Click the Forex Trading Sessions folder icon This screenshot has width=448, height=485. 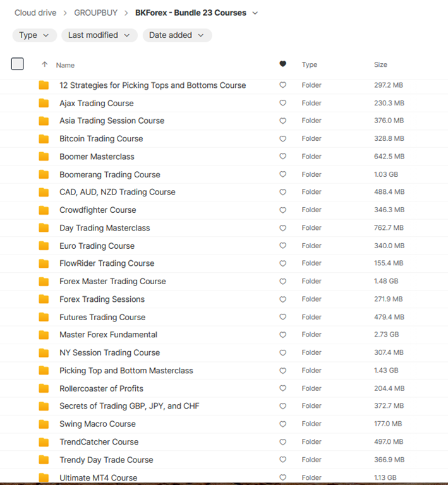[x=44, y=299]
